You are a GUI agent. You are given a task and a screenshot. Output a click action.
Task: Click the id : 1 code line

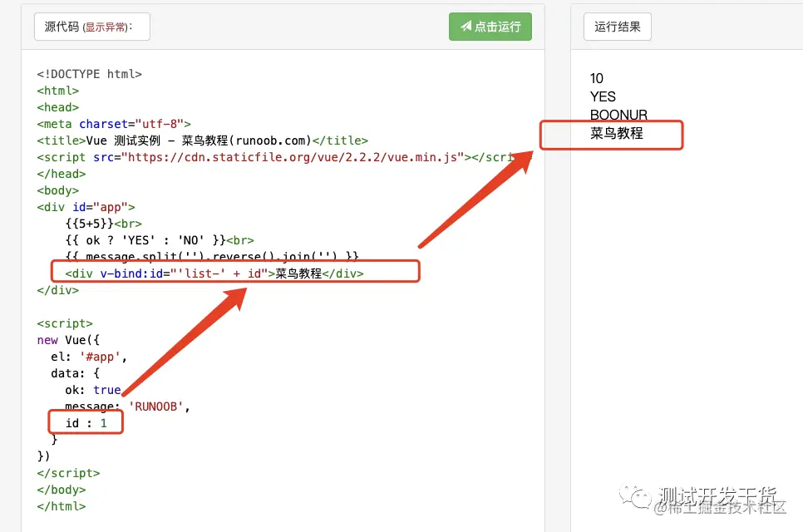(x=86, y=423)
